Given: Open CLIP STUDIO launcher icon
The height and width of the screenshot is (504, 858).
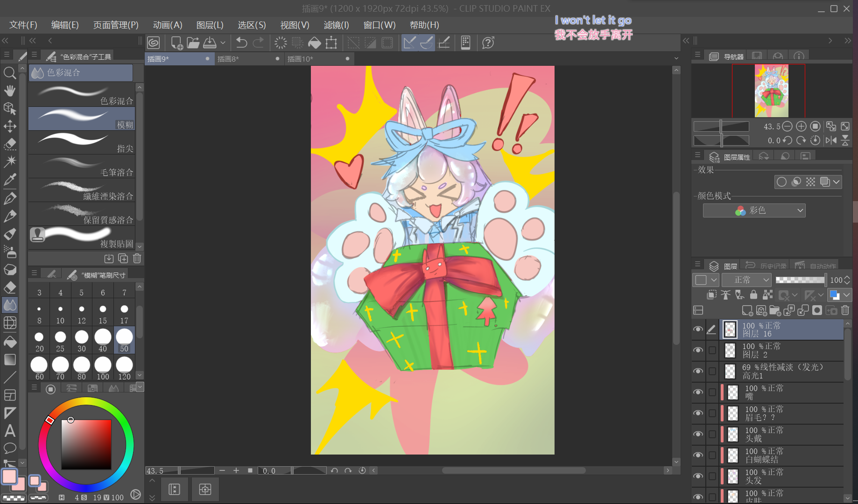Looking at the screenshot, I should coord(154,43).
